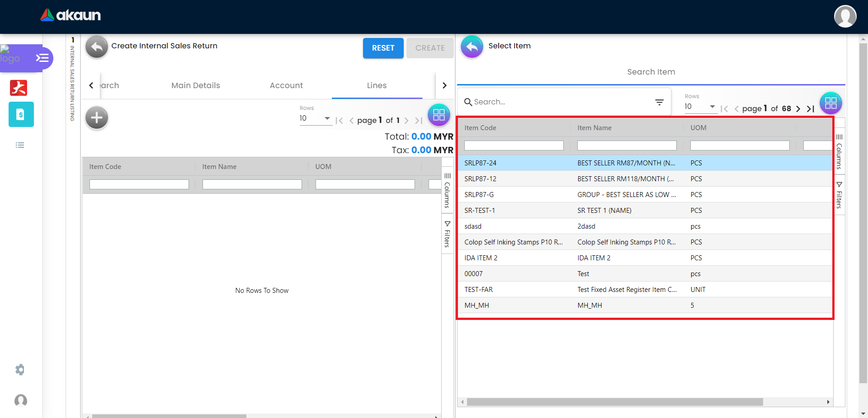This screenshot has width=868, height=418.
Task: Switch to the Account tab
Action: [x=286, y=85]
